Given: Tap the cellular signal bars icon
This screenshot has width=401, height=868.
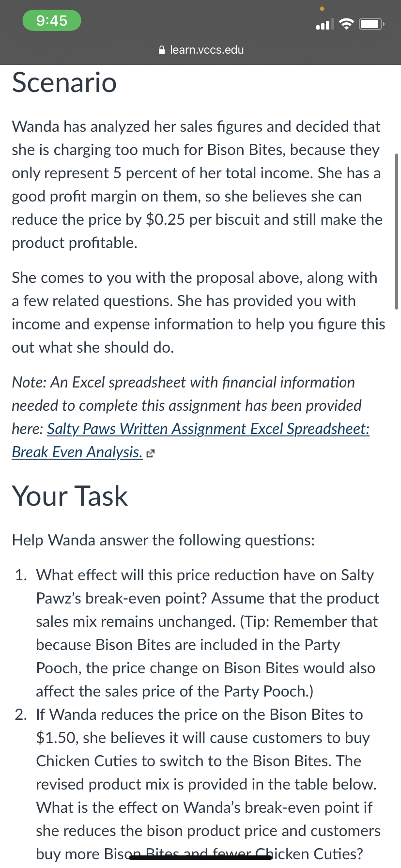Looking at the screenshot, I should click(x=324, y=24).
